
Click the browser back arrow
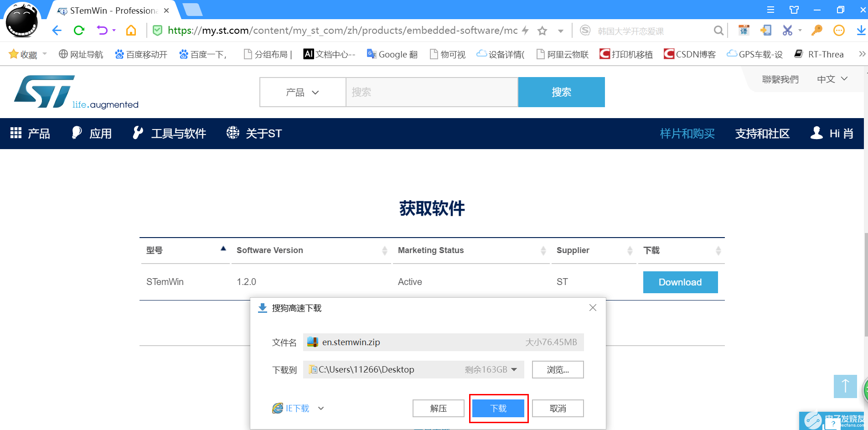tap(57, 31)
